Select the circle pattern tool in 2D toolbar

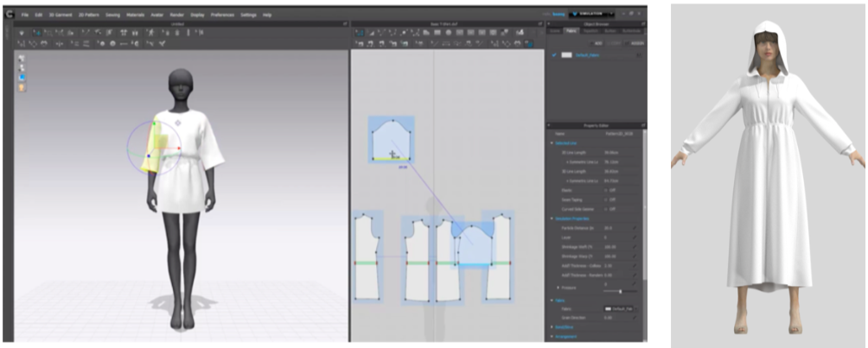tap(448, 33)
